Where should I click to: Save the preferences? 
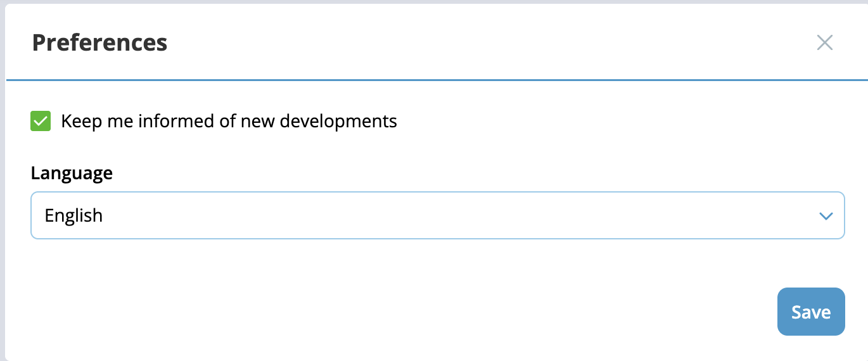tap(810, 312)
